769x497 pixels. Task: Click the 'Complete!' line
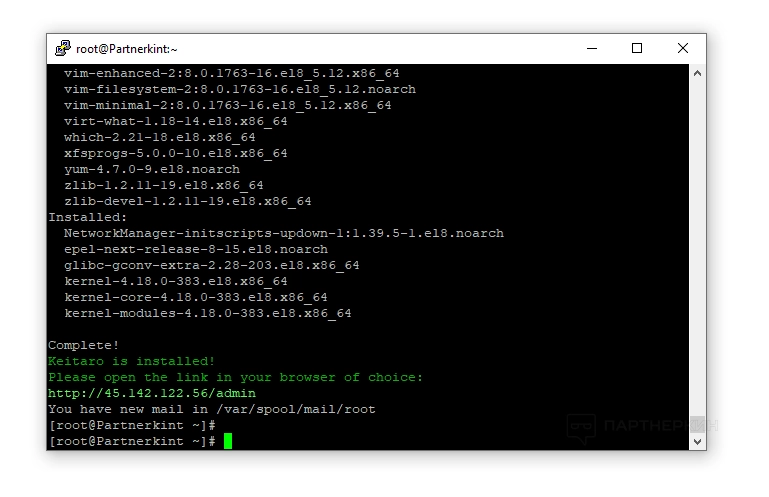point(83,345)
